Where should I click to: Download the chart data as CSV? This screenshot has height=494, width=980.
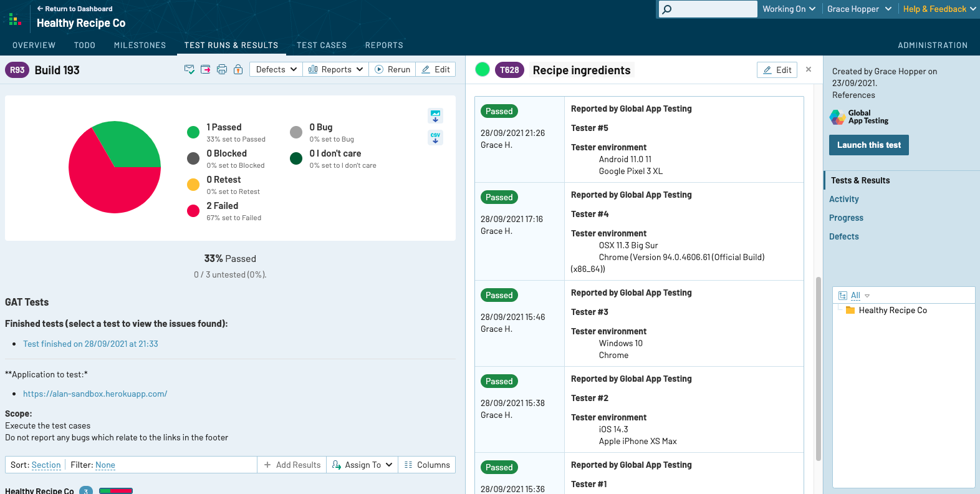pyautogui.click(x=435, y=137)
